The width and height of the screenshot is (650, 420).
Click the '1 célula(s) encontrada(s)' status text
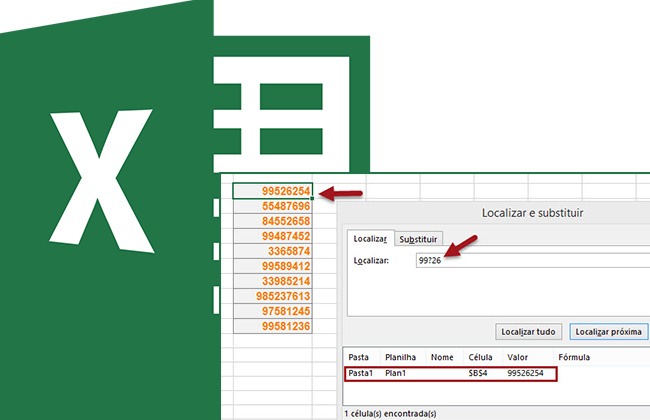point(390,413)
